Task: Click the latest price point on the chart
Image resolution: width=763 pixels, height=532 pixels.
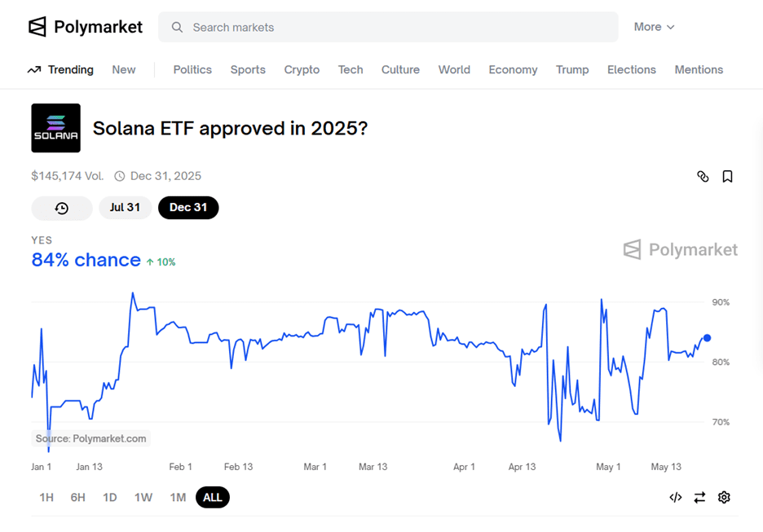Action: pyautogui.click(x=707, y=336)
